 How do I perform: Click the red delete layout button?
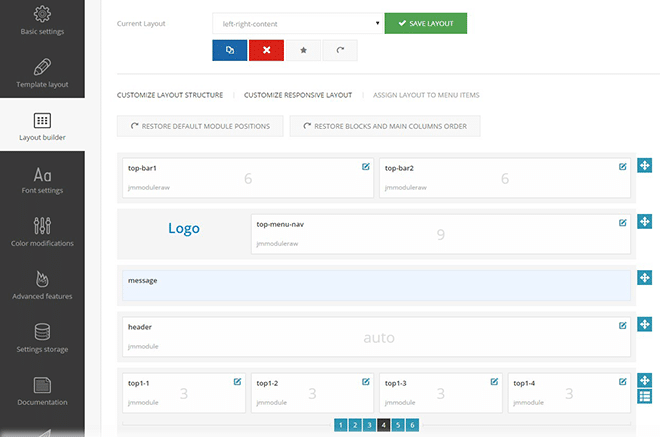tap(266, 50)
